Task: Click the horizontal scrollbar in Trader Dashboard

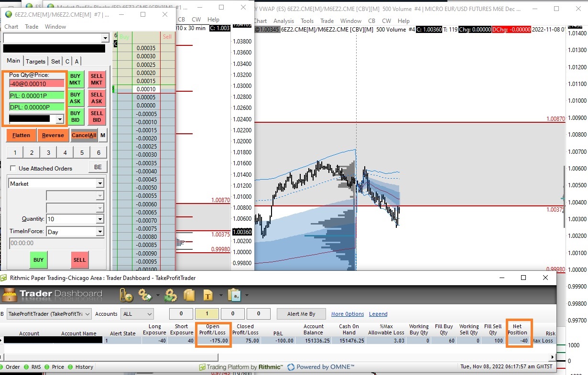Action: coord(111,357)
